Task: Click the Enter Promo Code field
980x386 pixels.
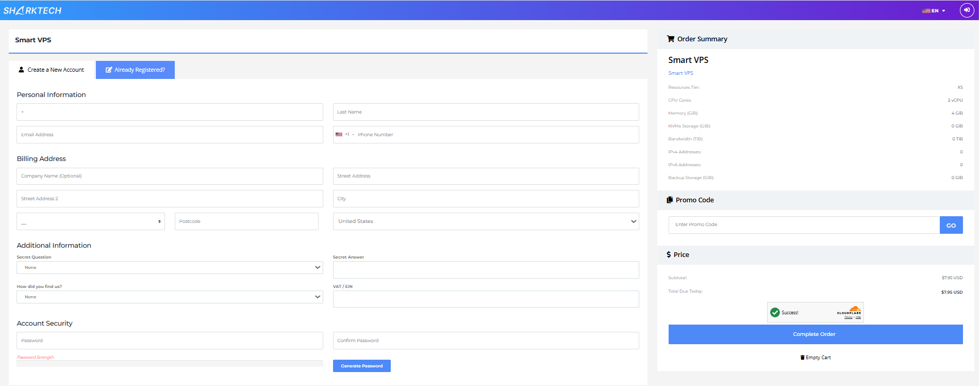Action: click(804, 225)
